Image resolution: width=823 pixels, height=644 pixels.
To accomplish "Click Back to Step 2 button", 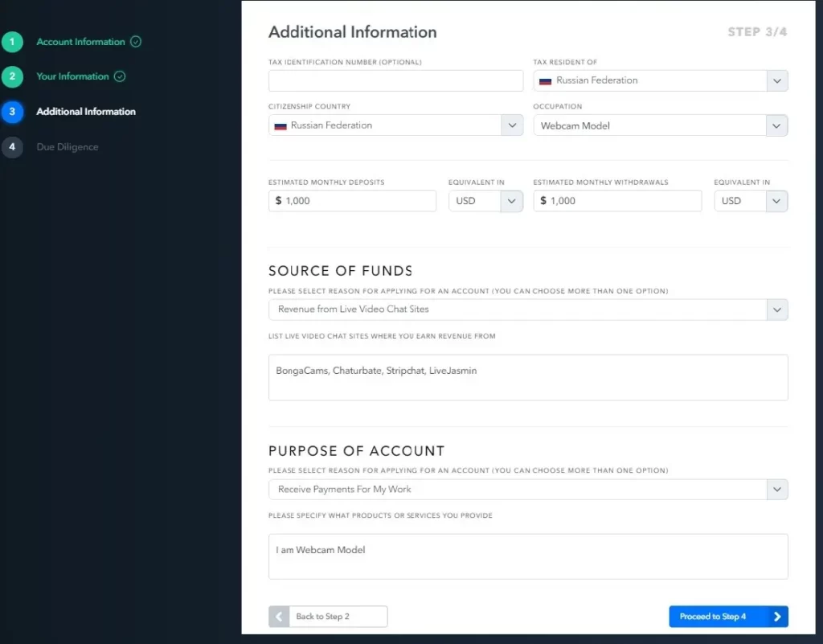I will coord(328,617).
